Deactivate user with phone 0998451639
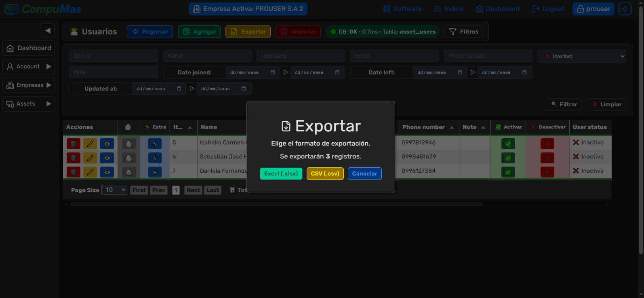This screenshot has height=298, width=644. (x=547, y=158)
